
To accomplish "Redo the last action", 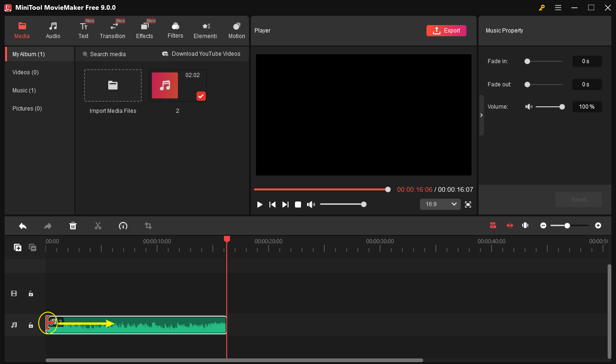I will tap(48, 226).
